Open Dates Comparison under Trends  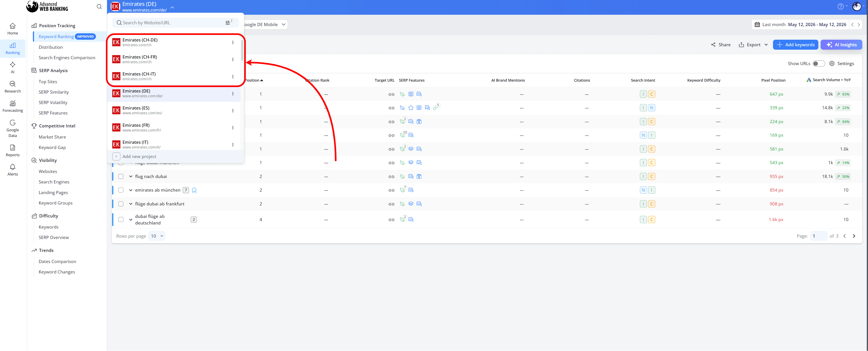57,261
